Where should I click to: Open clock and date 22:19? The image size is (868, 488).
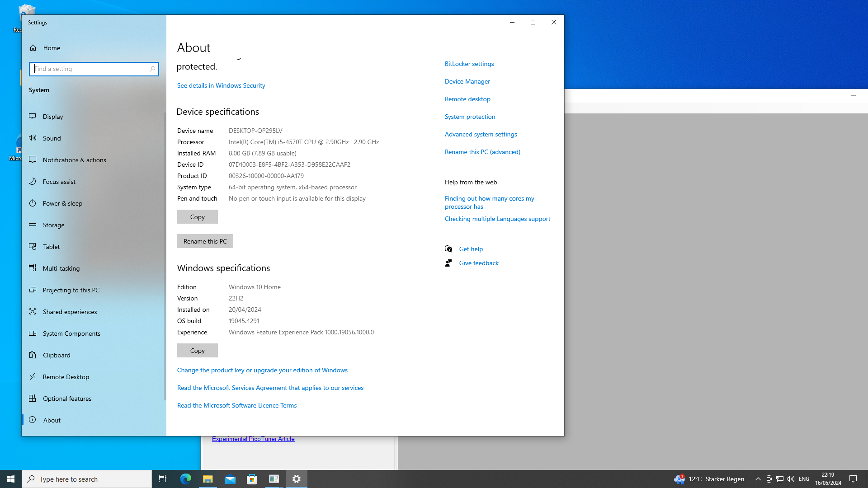click(x=828, y=479)
